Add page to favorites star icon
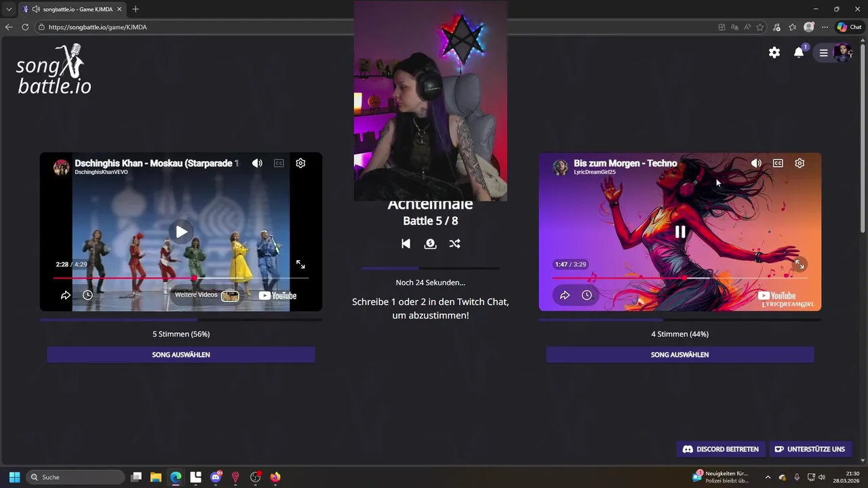The width and height of the screenshot is (868, 488). [x=760, y=27]
